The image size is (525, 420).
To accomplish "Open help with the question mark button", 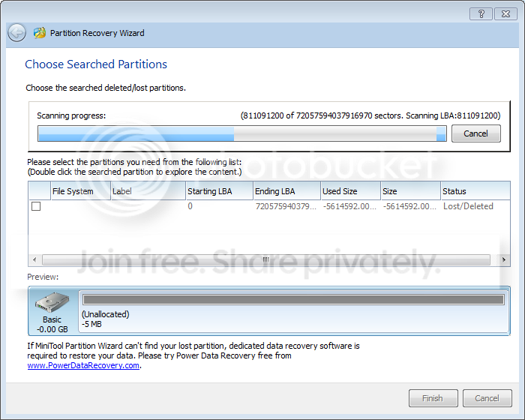I will 481,14.
